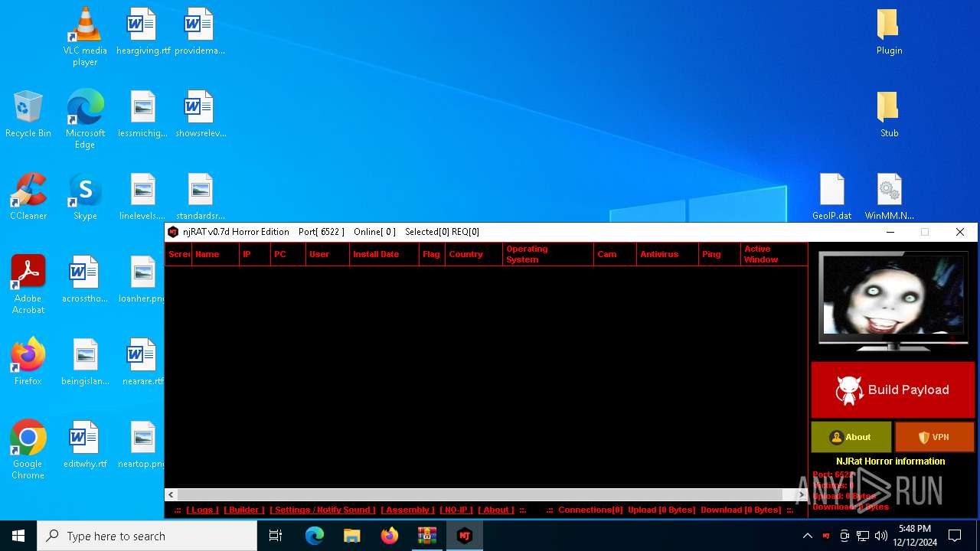Select the Stub folder on desktop
980x551 pixels.
[889, 114]
